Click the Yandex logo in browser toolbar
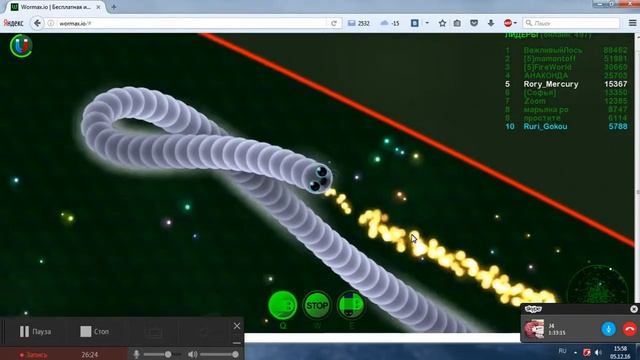Viewport: 640px width, 360px height. tap(13, 23)
